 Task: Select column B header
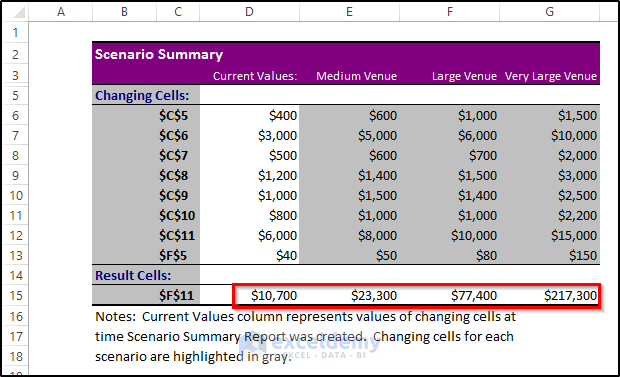(x=124, y=12)
